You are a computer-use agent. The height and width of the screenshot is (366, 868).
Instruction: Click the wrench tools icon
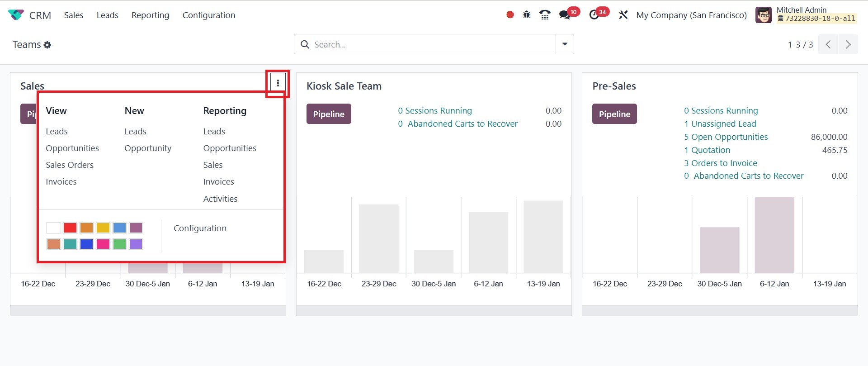[x=623, y=15]
